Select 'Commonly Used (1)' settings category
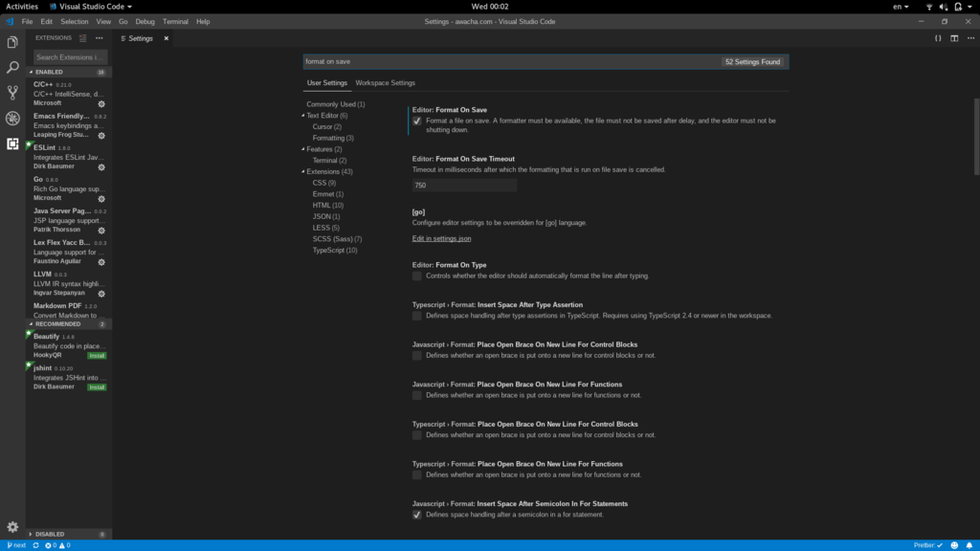 click(x=336, y=104)
